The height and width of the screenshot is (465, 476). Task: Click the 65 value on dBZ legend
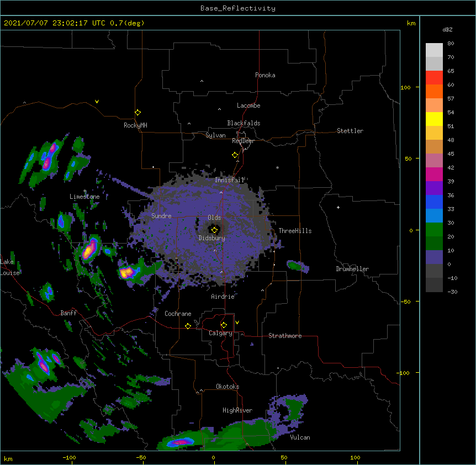[451, 71]
